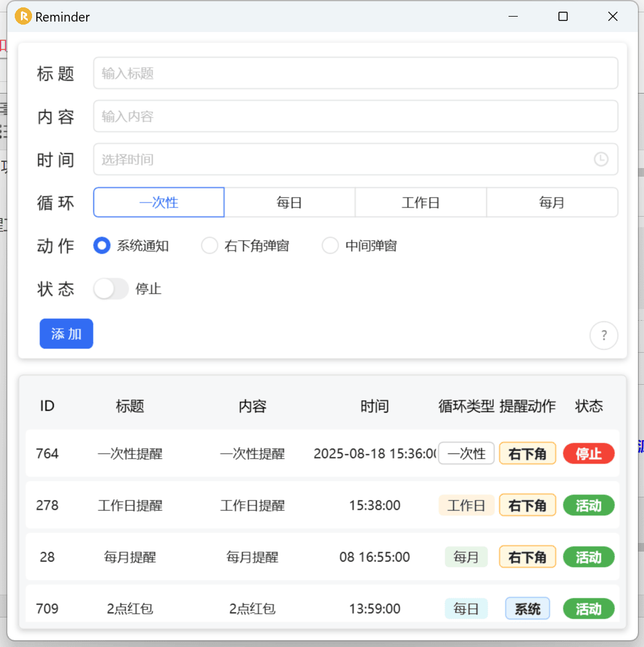Click 每日 cycle tag in 2点红包 row
This screenshot has height=647, width=644.
466,609
